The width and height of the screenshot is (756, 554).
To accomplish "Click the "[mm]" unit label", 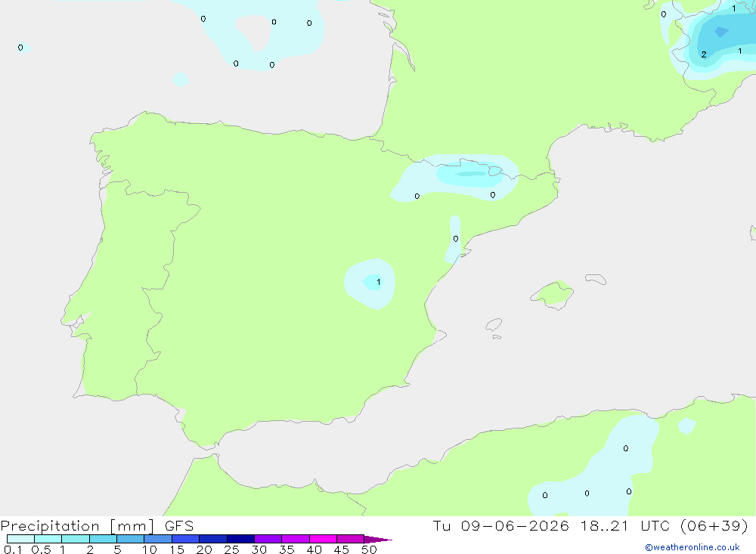I will point(132,526).
